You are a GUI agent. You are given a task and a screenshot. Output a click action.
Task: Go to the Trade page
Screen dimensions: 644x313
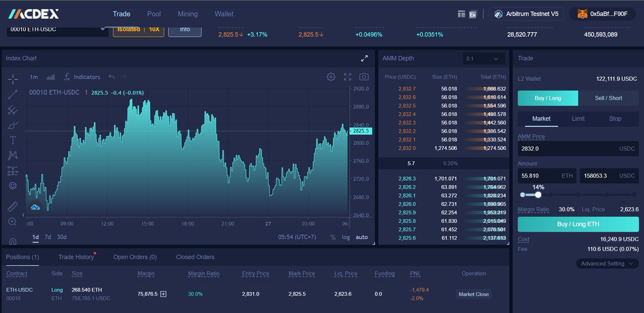coord(122,14)
